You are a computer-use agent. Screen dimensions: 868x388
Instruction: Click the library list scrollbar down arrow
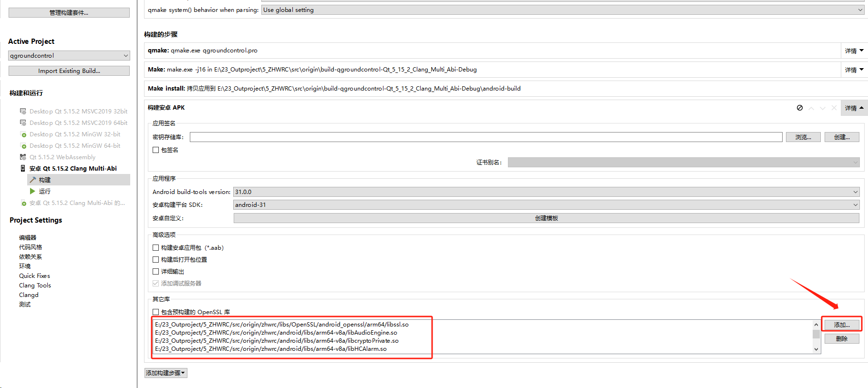tap(816, 349)
